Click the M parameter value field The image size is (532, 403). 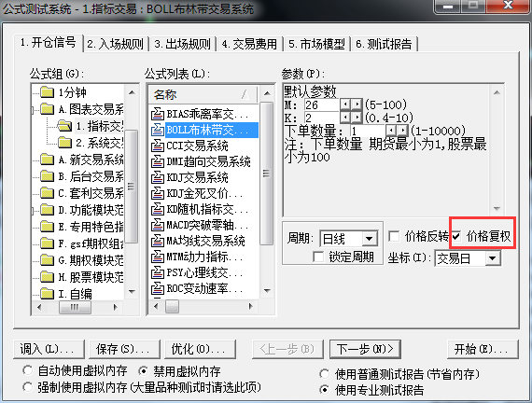(322, 104)
